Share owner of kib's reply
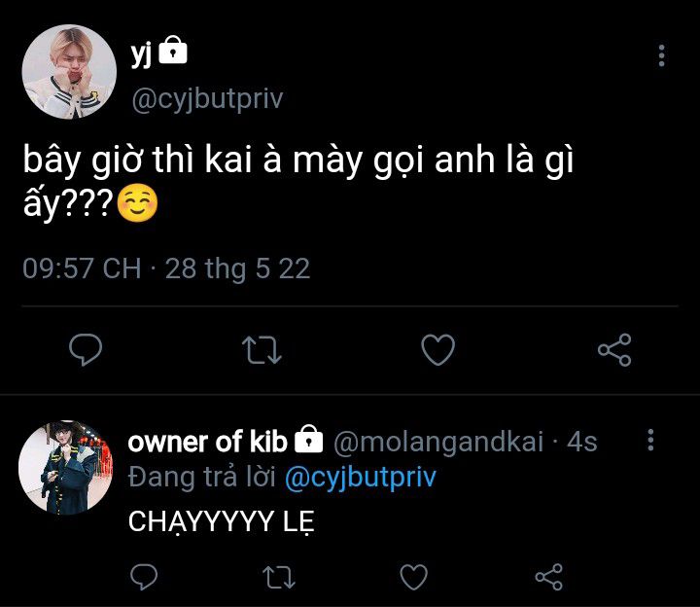The width and height of the screenshot is (700, 607). click(x=549, y=577)
